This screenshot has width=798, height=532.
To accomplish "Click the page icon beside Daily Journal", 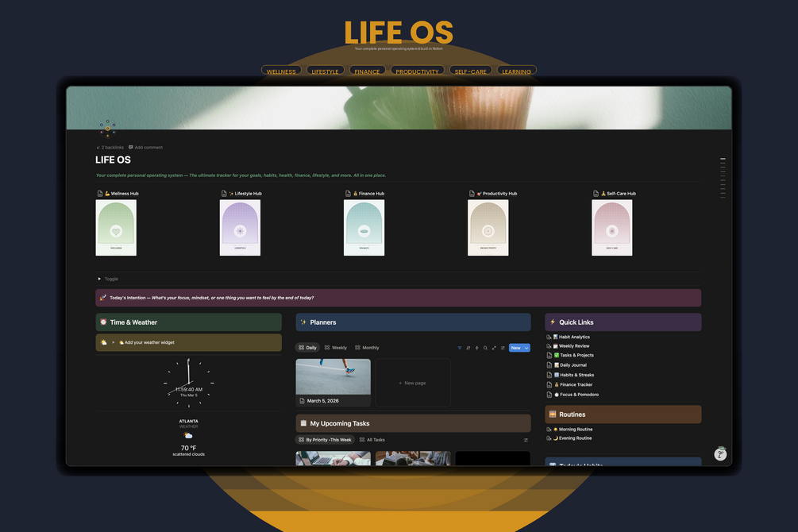I will coord(549,365).
